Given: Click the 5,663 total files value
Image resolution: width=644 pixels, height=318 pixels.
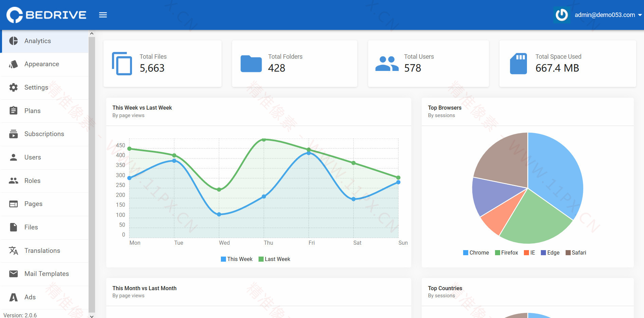Looking at the screenshot, I should (152, 68).
